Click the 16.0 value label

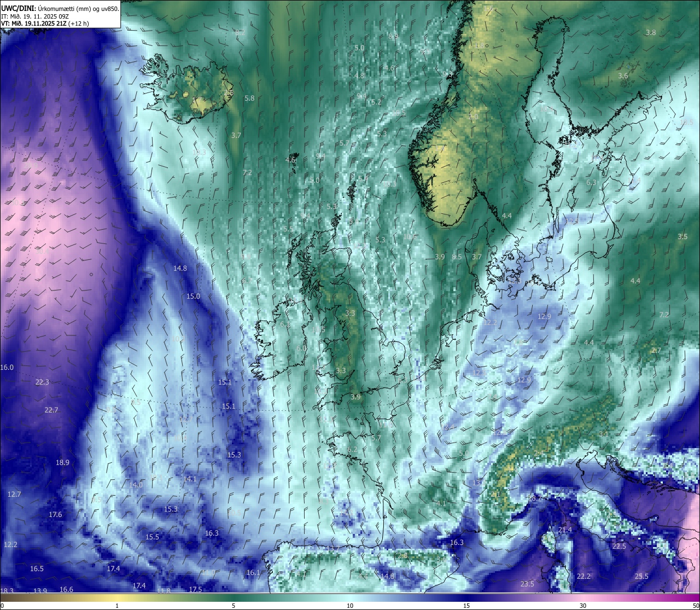(7, 367)
